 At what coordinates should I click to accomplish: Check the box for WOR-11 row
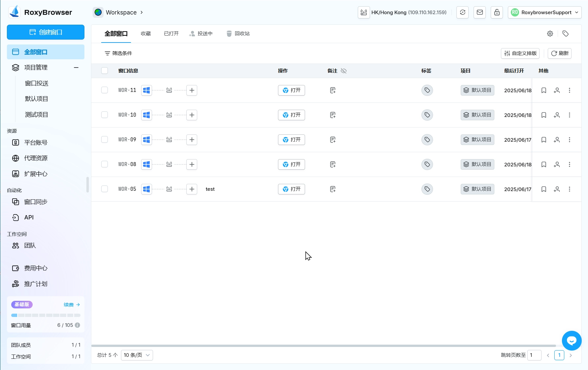105,90
